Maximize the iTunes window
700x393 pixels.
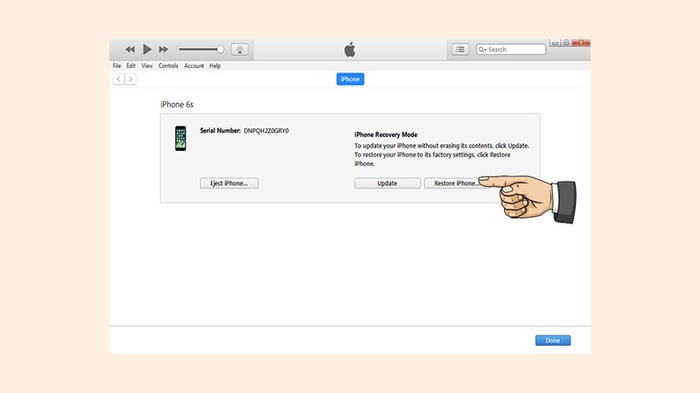pos(566,43)
